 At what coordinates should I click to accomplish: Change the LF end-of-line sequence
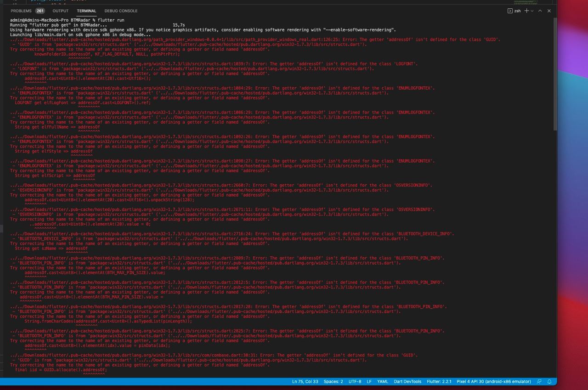tap(369, 381)
